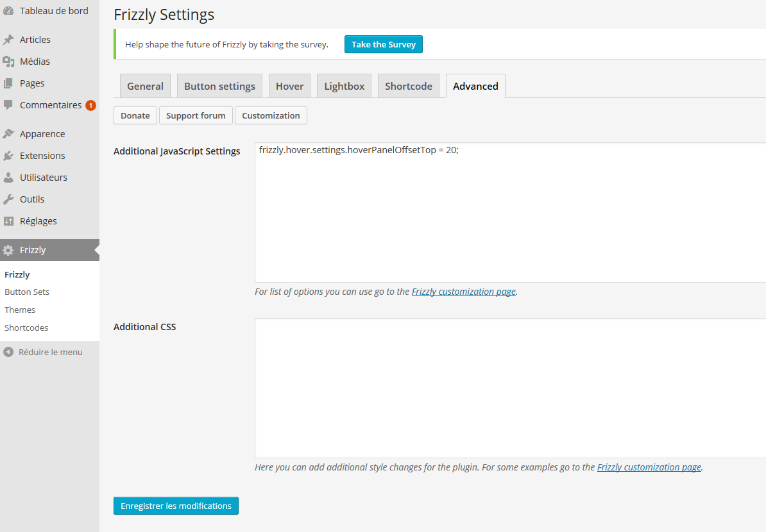Click the Take the Survey button
766x532 pixels.
[x=384, y=44]
